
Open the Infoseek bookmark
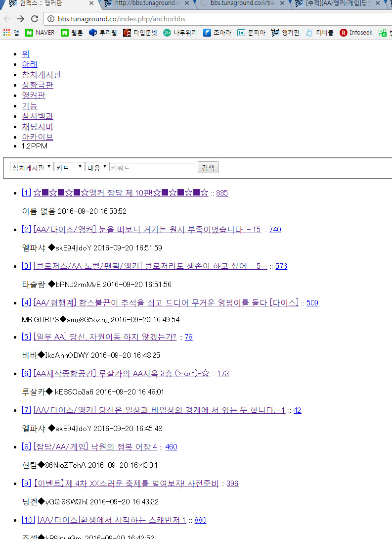[x=356, y=33]
